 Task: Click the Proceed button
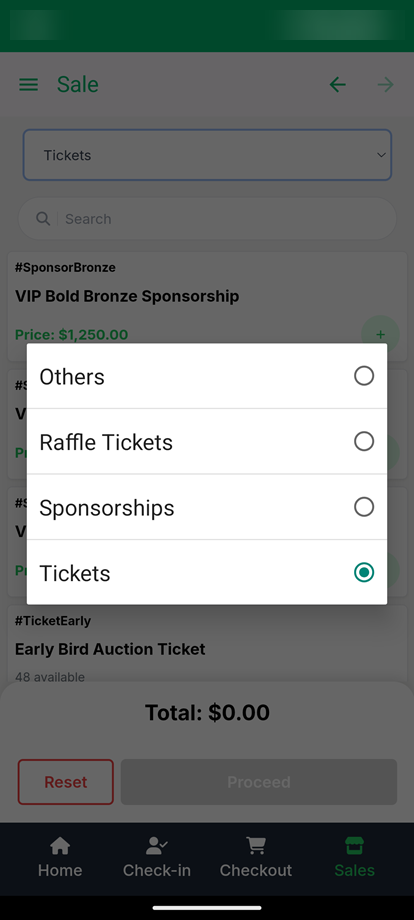pos(259,782)
